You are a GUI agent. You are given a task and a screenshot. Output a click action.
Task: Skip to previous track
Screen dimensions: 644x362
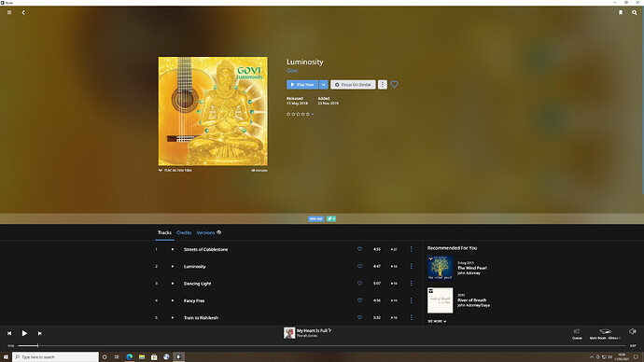(x=9, y=333)
